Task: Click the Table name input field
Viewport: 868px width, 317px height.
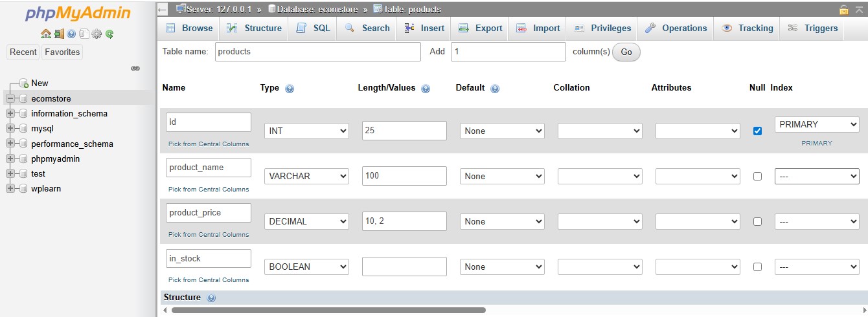Action: (317, 52)
